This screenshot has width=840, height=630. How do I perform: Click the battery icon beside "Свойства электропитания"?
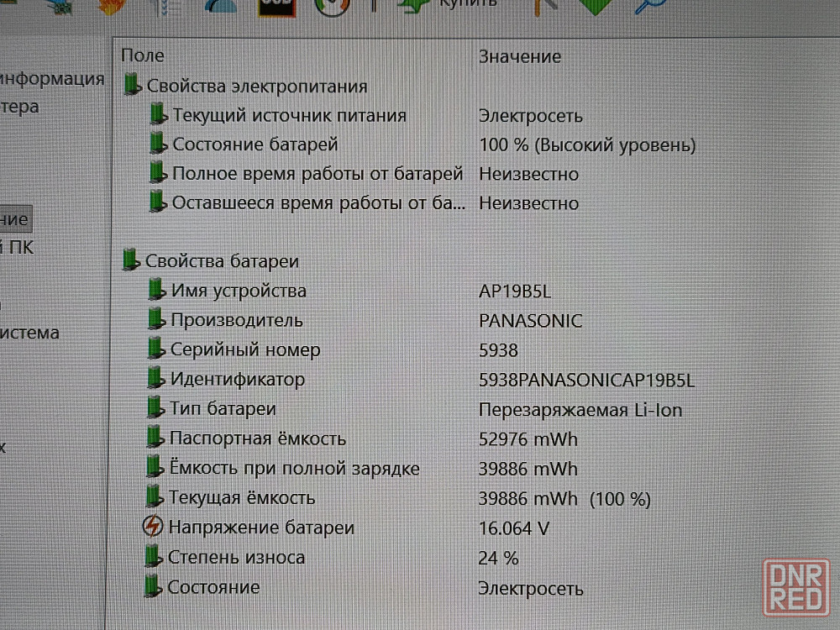pyautogui.click(x=132, y=86)
